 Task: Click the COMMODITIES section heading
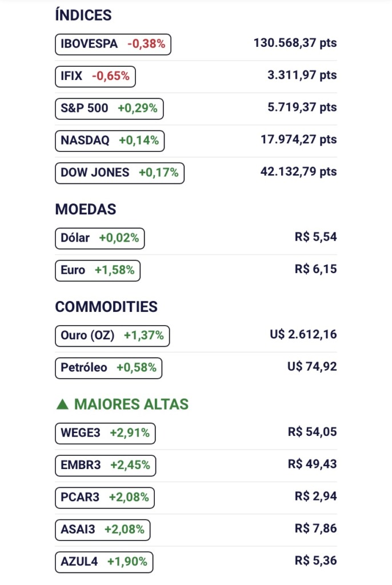tap(106, 307)
